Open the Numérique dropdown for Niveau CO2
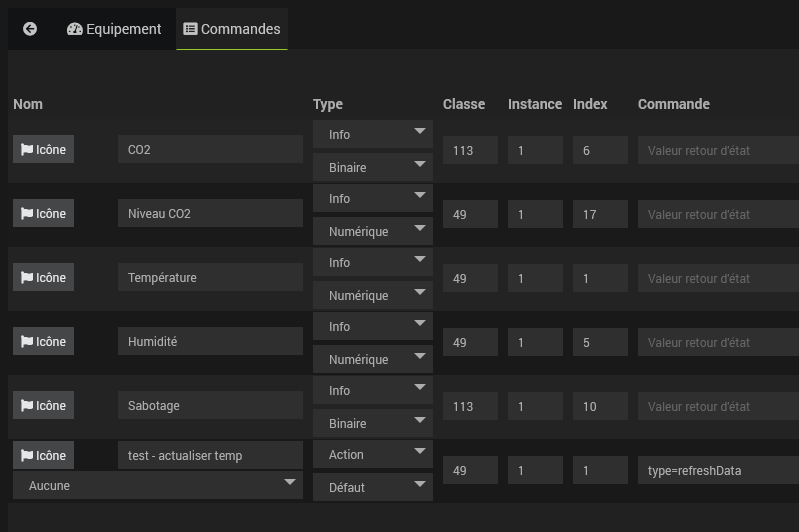This screenshot has width=799, height=532. [372, 232]
